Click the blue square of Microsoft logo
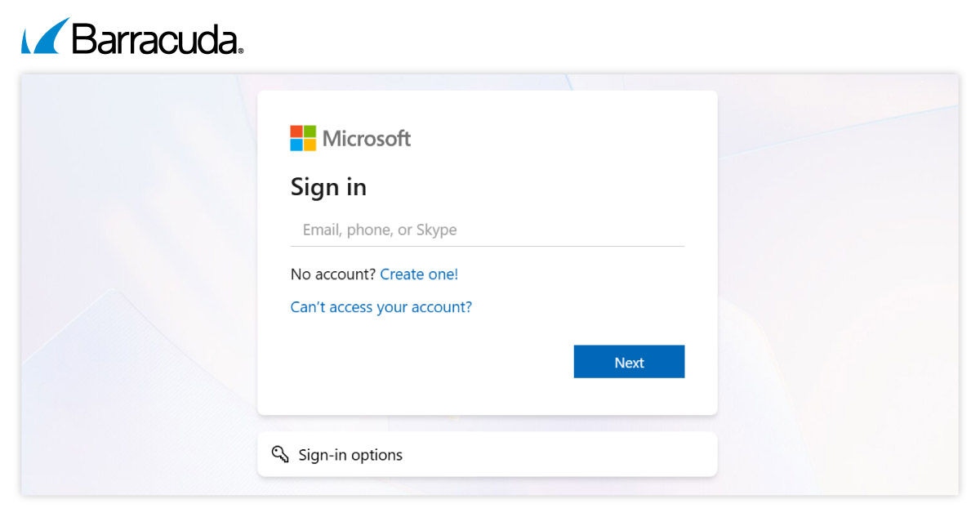 296,145
